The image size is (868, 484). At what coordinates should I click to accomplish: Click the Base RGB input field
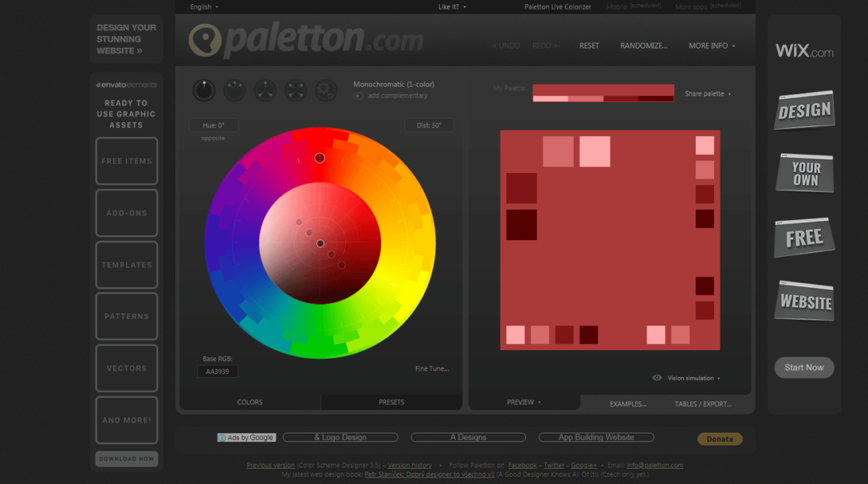tap(218, 371)
